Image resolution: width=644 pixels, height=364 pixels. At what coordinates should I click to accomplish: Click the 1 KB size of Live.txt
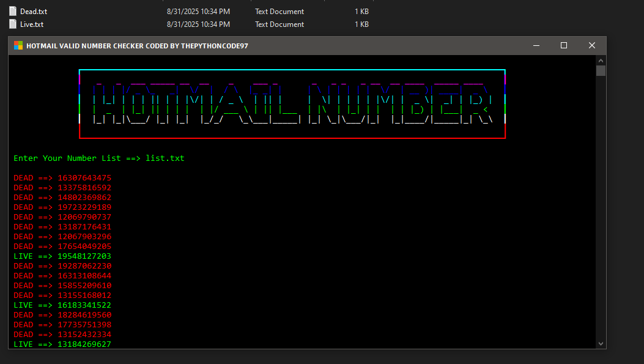[x=361, y=24]
